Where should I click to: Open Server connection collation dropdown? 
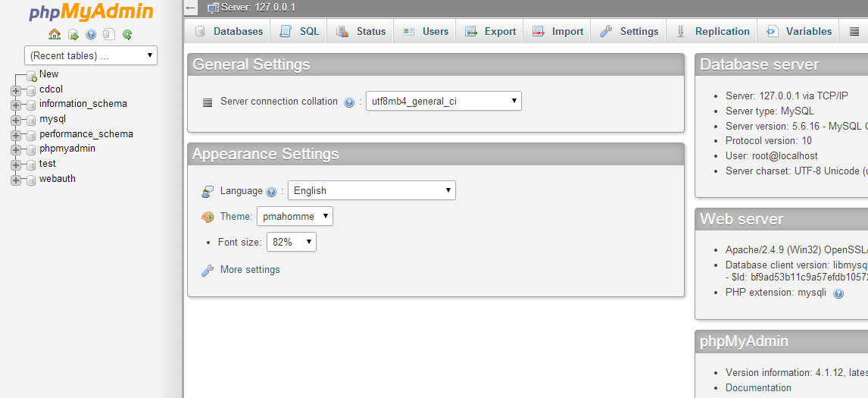tap(443, 101)
